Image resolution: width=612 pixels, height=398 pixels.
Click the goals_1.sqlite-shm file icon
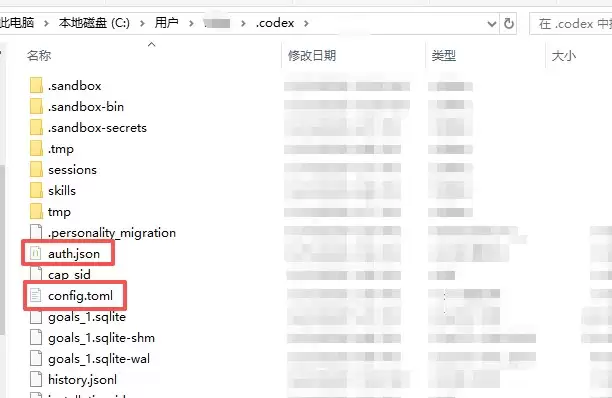pyautogui.click(x=36, y=338)
